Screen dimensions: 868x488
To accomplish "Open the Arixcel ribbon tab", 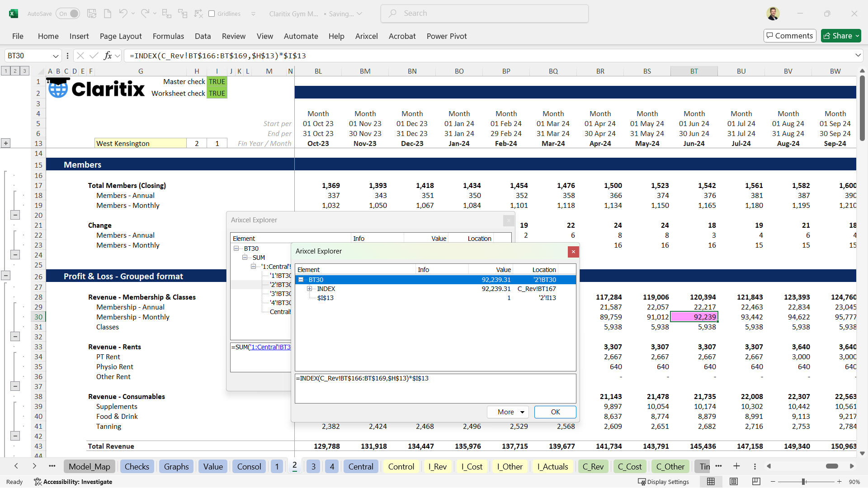I will coord(366,36).
